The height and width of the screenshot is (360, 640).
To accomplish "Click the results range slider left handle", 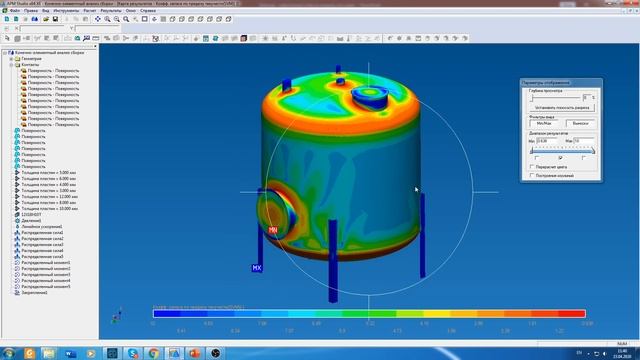I will coord(531,151).
